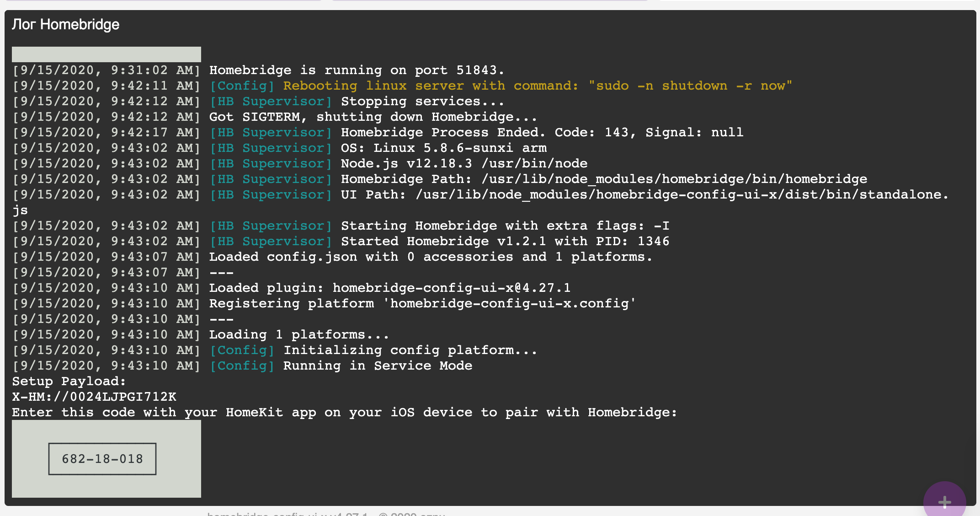Click the footer homebridge-config-ui-x version link

pyautogui.click(x=288, y=514)
